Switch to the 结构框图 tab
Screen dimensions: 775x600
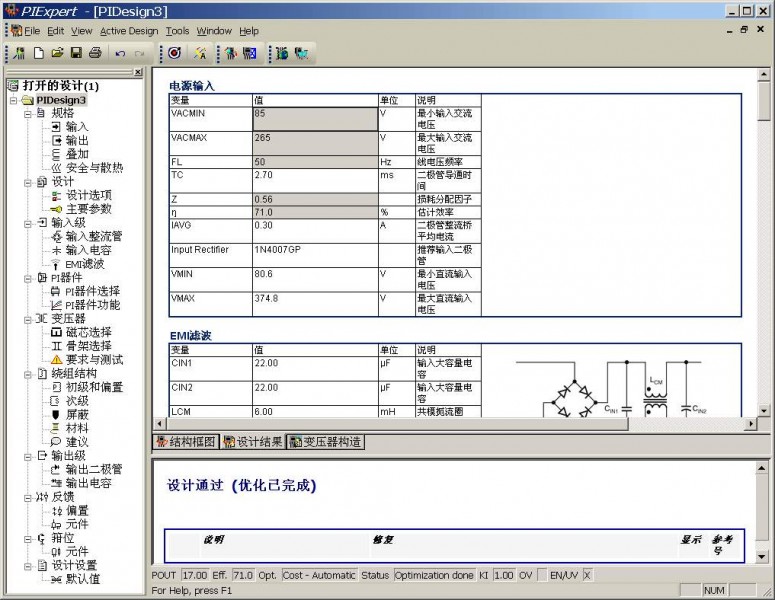coord(186,442)
